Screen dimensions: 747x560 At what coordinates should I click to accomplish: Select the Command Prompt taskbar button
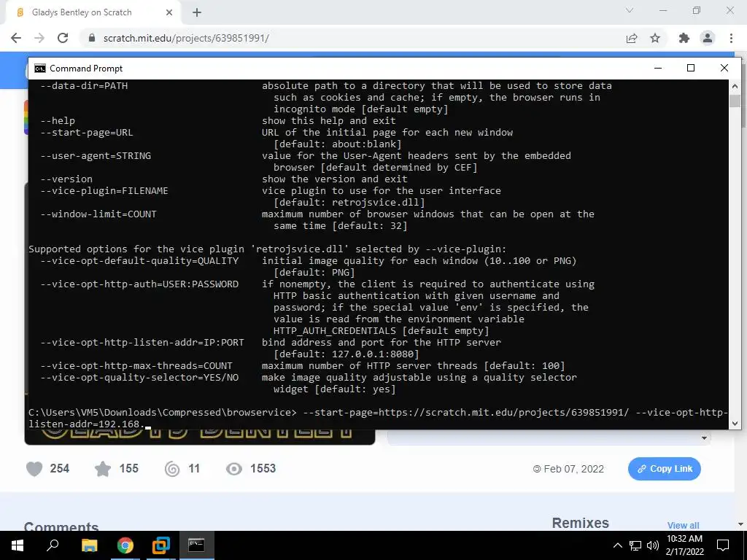(197, 545)
